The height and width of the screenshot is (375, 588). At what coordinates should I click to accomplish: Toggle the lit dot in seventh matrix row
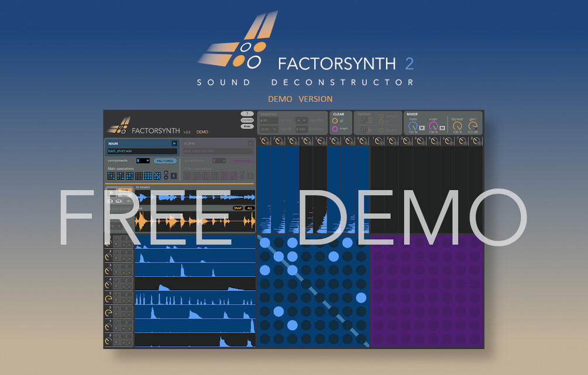[x=293, y=325]
